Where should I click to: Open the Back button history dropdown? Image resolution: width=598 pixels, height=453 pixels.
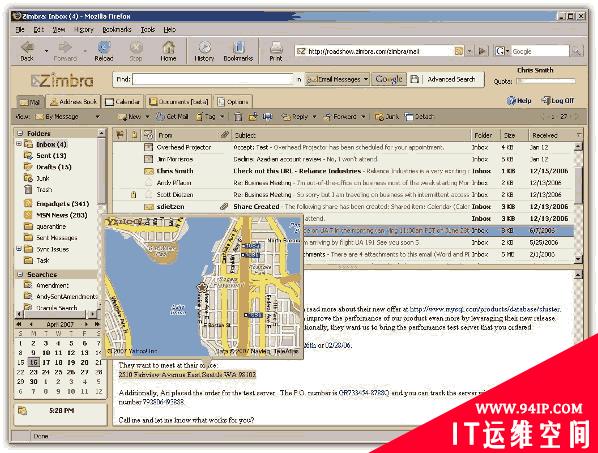click(x=46, y=50)
